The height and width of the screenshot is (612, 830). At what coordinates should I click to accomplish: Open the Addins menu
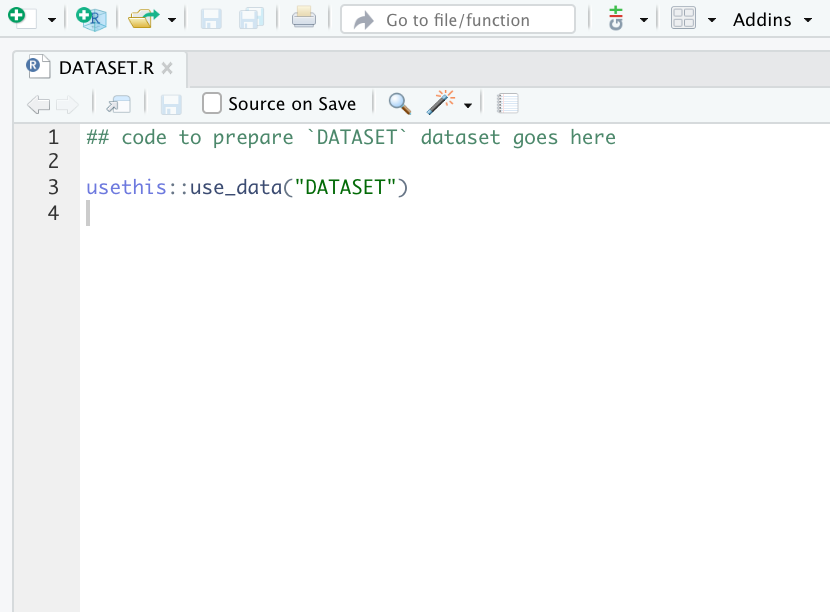point(772,20)
